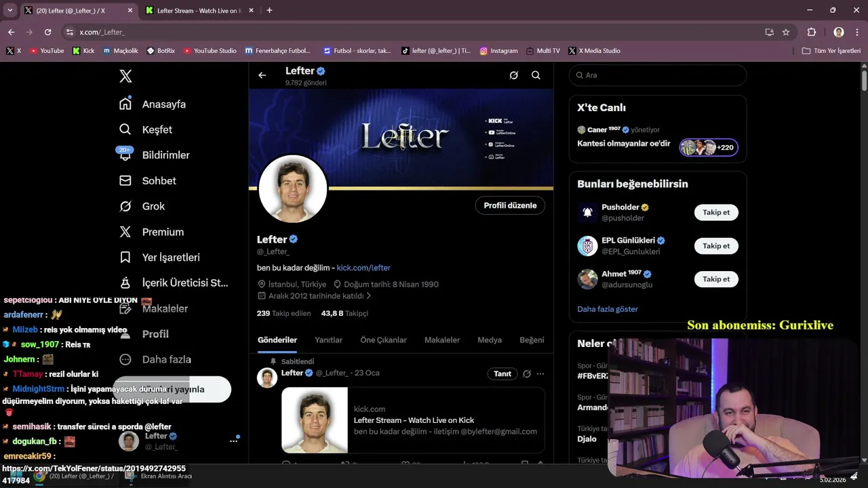The height and width of the screenshot is (488, 868).
Task: Follow Pusholder with Takip et
Action: [x=716, y=212]
